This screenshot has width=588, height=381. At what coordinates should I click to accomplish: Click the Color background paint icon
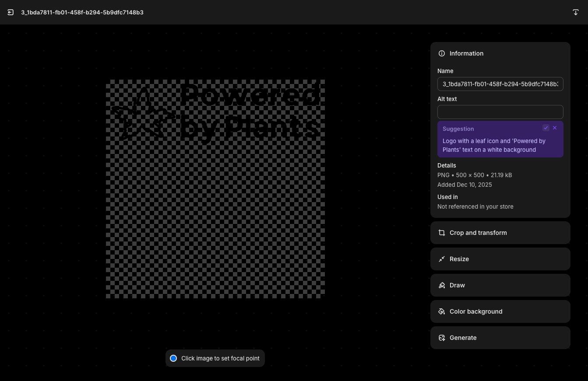[442, 311]
